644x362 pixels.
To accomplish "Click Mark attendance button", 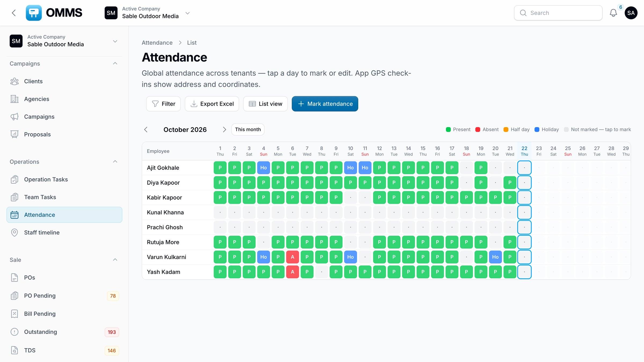I will (x=325, y=104).
